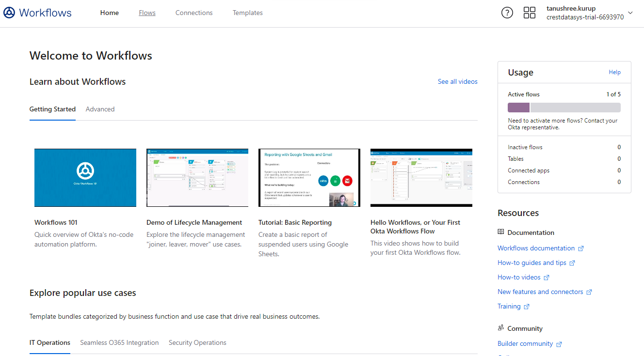Open the apps grid icon
The width and height of the screenshot is (644, 356).
530,13
